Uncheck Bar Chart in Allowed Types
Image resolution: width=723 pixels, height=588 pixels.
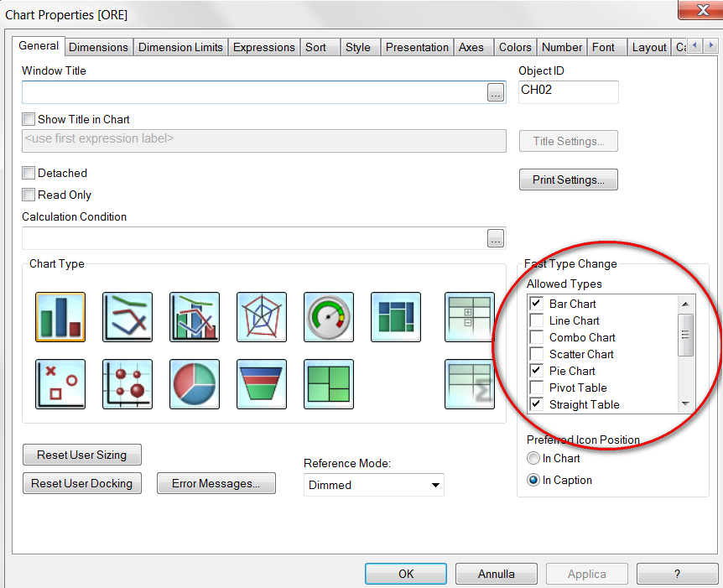(536, 304)
